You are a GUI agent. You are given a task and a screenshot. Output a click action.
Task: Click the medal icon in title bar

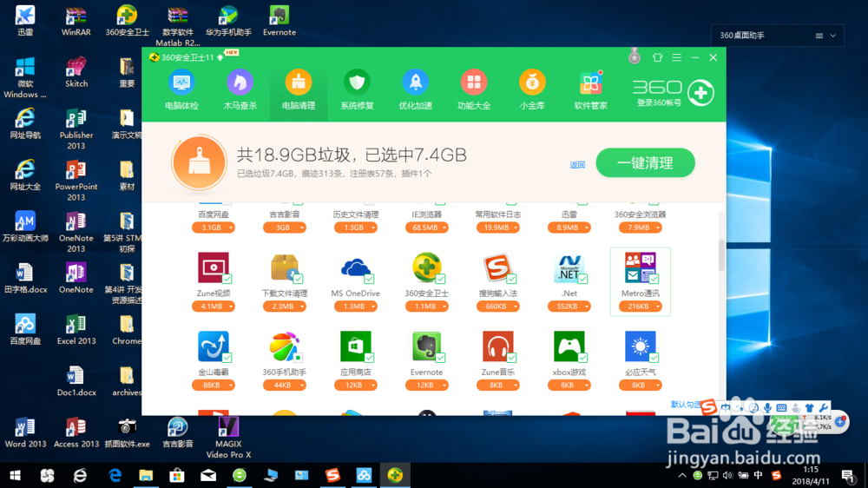635,56
